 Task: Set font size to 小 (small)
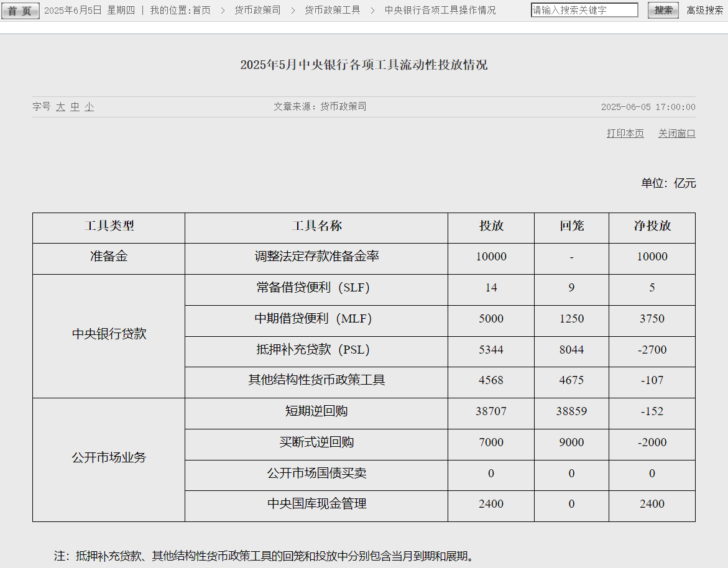[90, 107]
